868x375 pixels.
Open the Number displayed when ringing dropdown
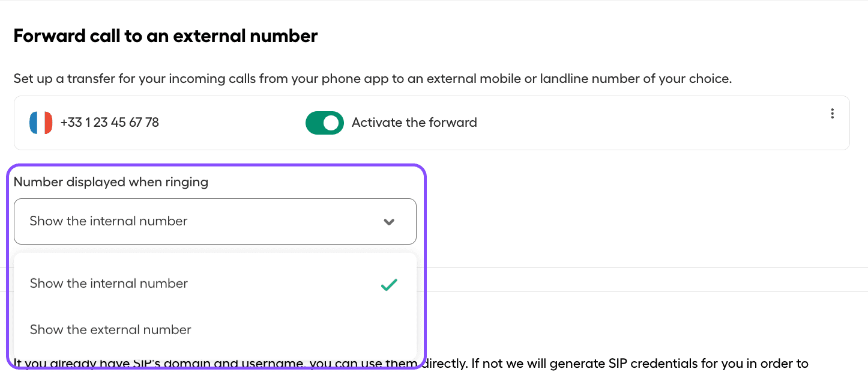click(214, 221)
